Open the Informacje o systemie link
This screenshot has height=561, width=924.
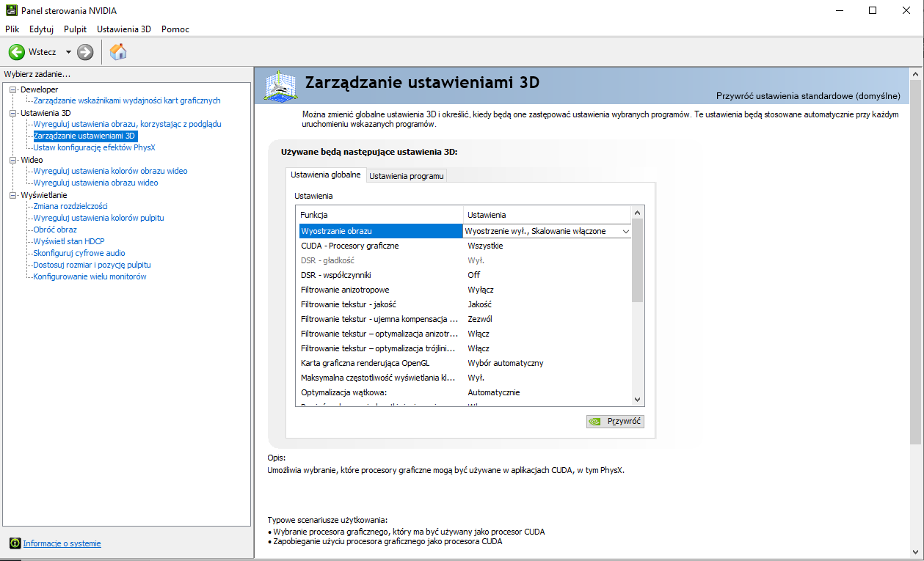(x=62, y=543)
